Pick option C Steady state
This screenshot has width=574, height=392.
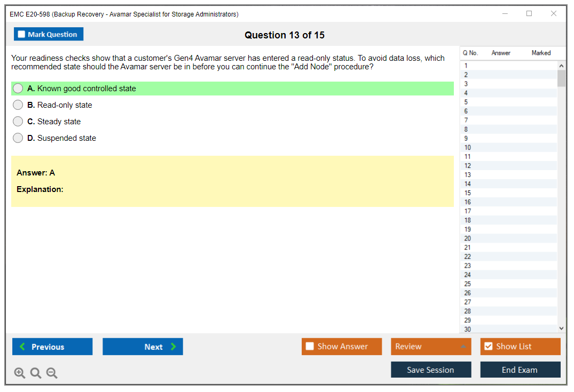click(x=18, y=122)
